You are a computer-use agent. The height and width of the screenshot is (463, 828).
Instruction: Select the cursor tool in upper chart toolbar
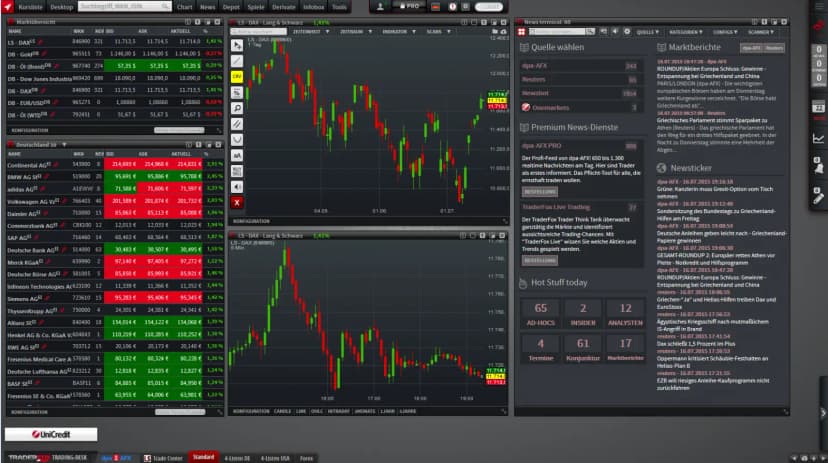tap(237, 46)
